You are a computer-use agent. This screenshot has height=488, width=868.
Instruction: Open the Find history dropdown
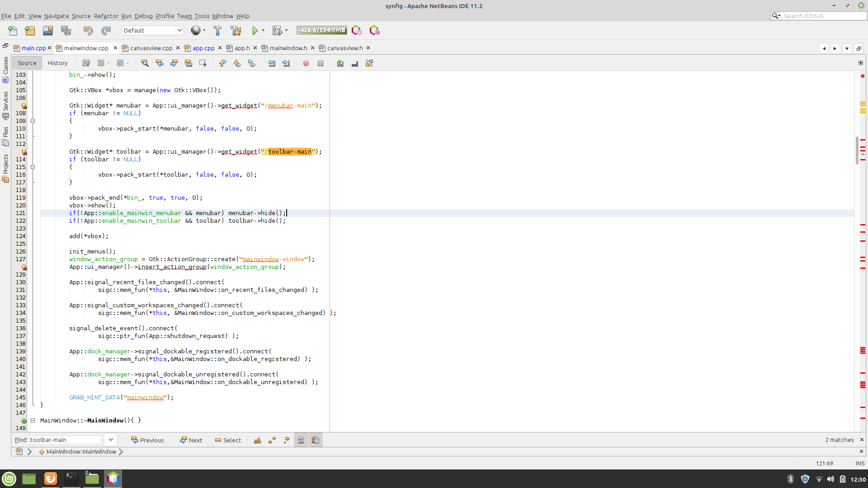(x=110, y=439)
